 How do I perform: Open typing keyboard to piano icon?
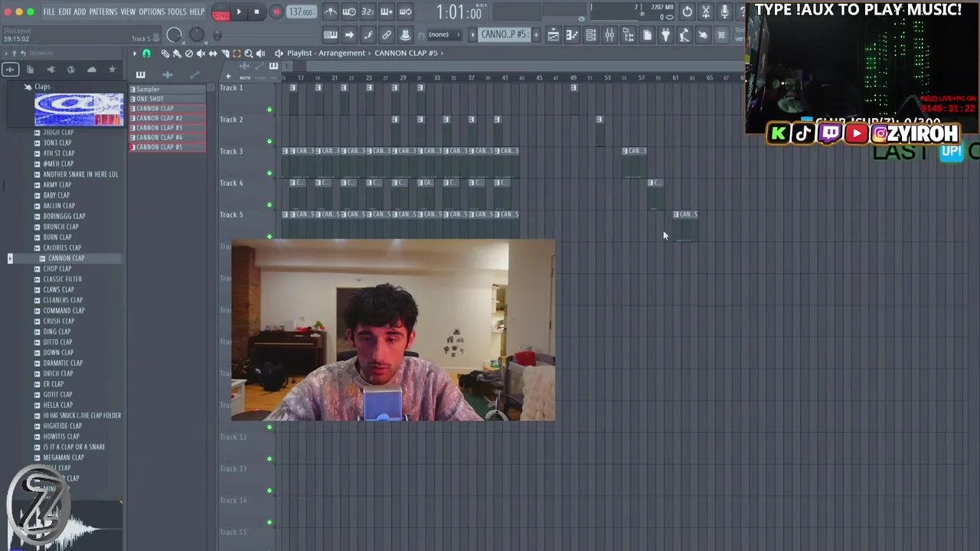pos(330,35)
